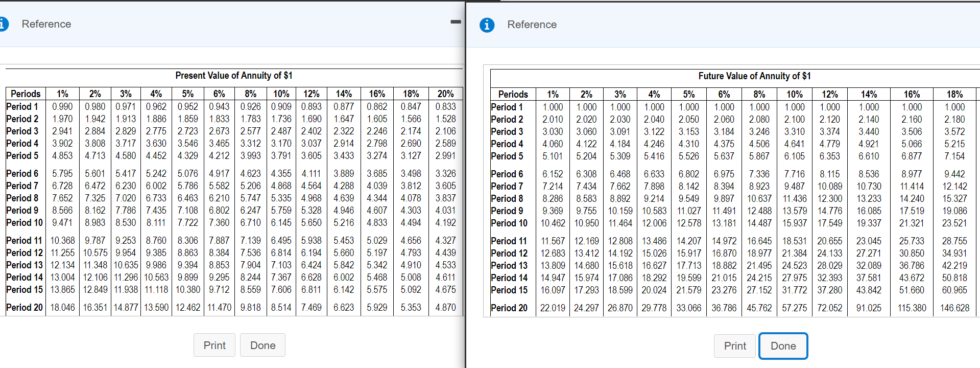Select the 6% column header in Present Value table
980x368 pixels.
(219, 94)
